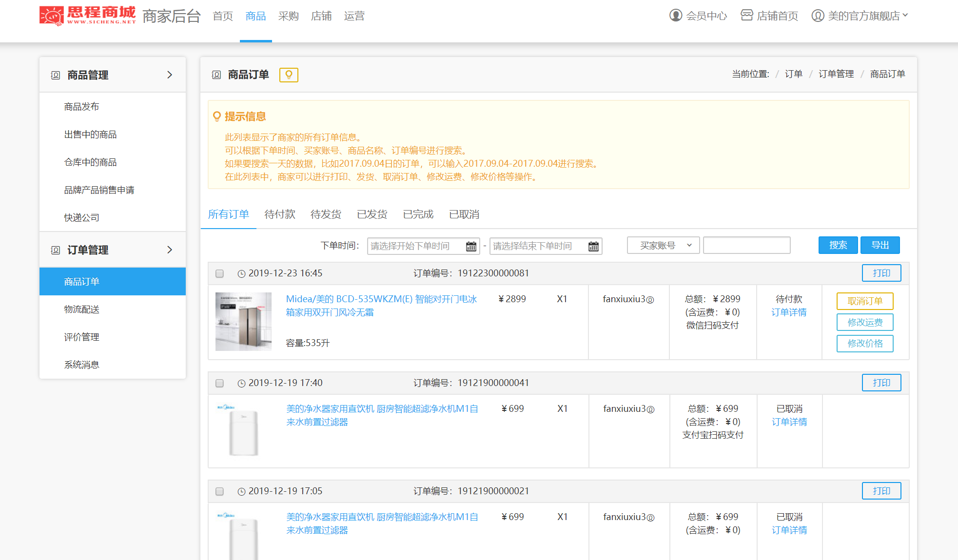Open 物流配送 in the sidebar

pyautogui.click(x=82, y=309)
